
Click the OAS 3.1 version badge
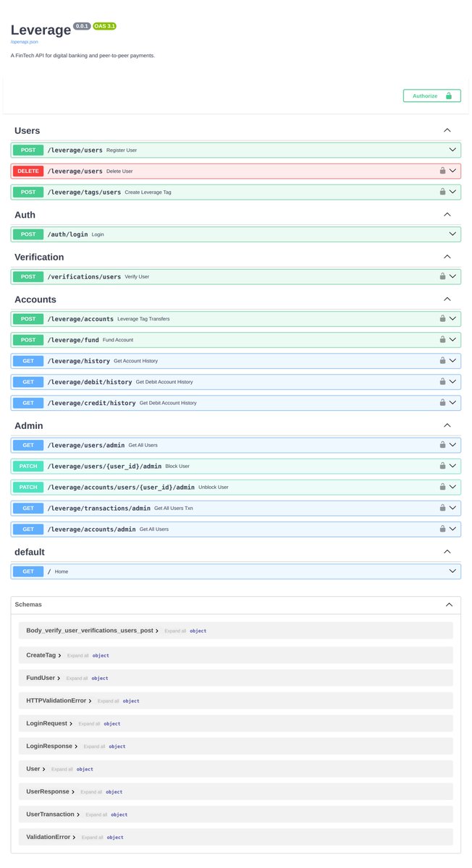(104, 26)
